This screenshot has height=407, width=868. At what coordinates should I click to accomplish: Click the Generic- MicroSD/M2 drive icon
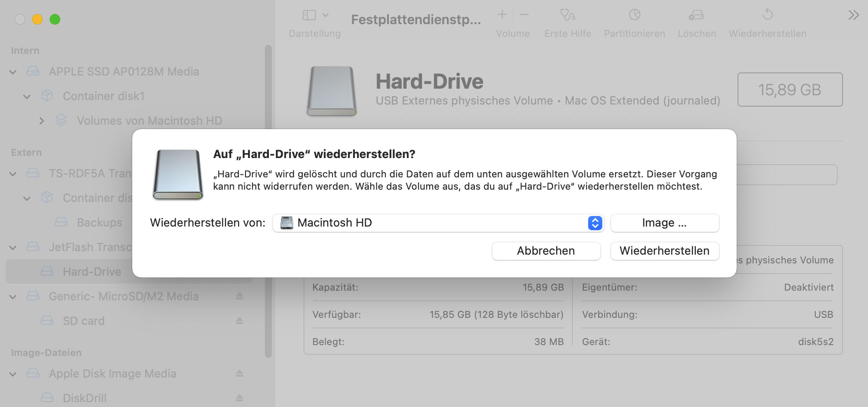click(33, 296)
